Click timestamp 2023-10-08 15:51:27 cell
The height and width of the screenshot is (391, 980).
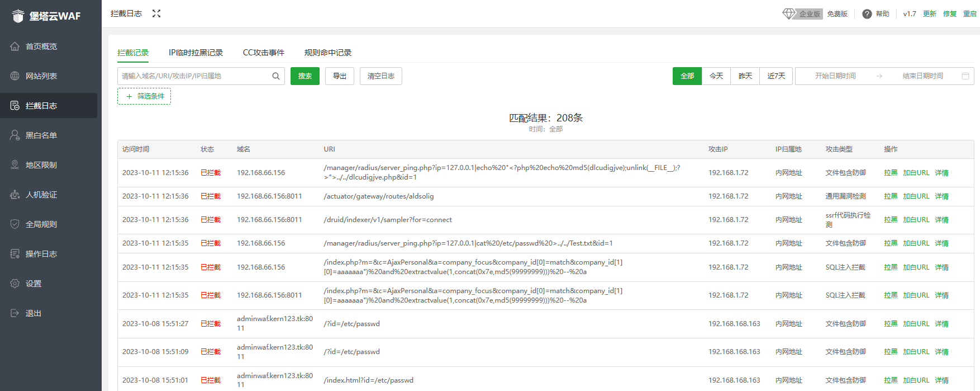point(155,324)
